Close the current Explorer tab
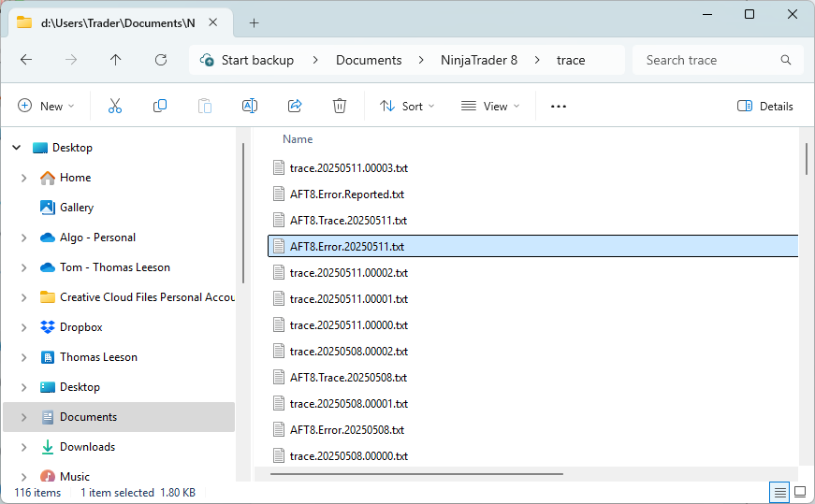Screen dimensions: 815x504 [x=213, y=22]
